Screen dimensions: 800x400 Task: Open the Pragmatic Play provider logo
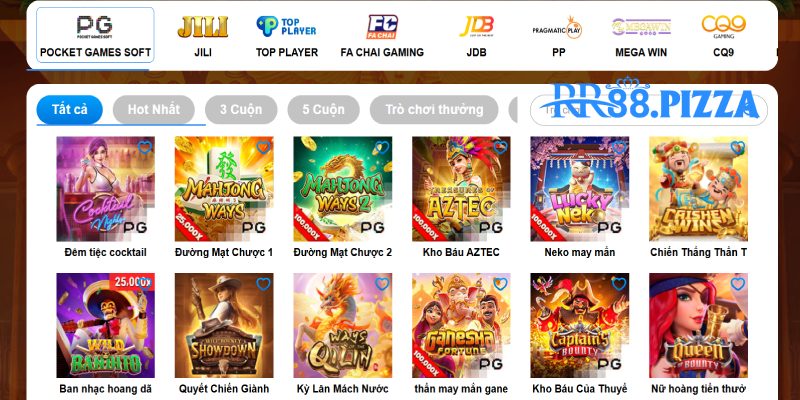pos(558,28)
